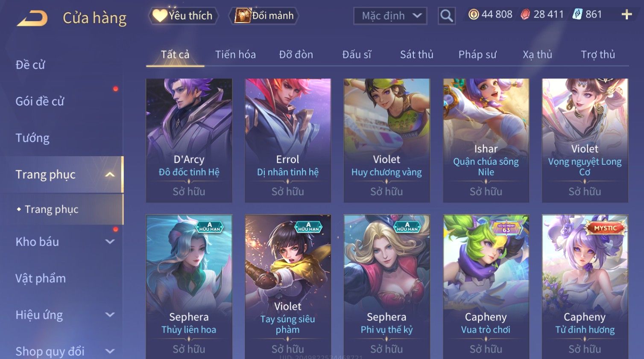Screen dimensions: 644x359
Task: Tap the red ruby currency icon
Action: point(525,15)
